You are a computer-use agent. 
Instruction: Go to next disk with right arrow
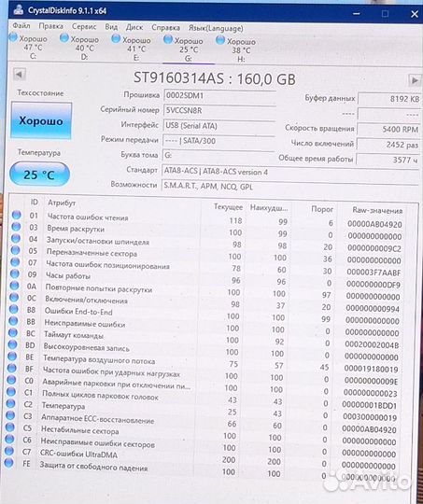coord(415,79)
